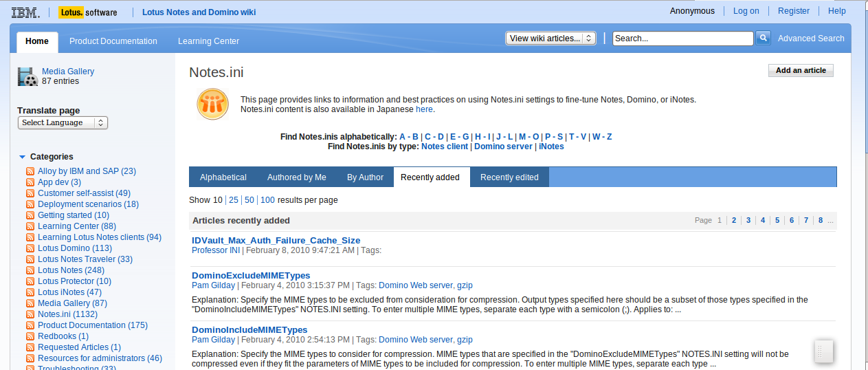Viewport: 868px width, 370px height.
Task: Click the orange Lotus Notes.ini page icon
Action: pos(212,105)
